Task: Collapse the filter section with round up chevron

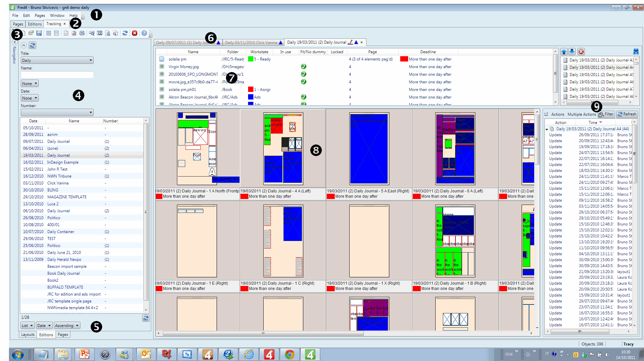Action: pos(23,45)
